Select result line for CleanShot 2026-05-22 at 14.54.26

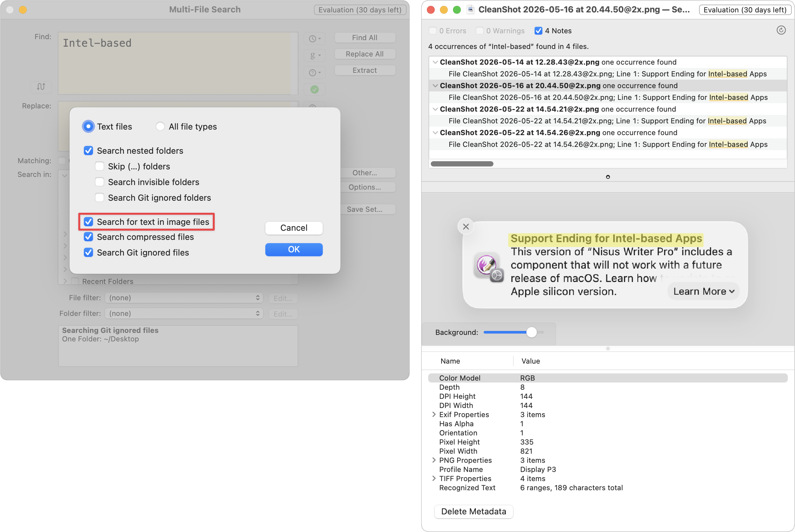608,144
